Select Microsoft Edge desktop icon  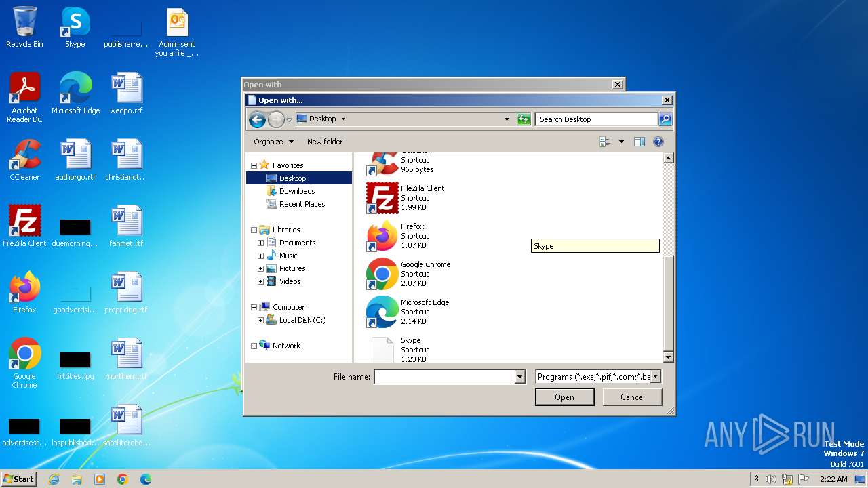click(75, 94)
